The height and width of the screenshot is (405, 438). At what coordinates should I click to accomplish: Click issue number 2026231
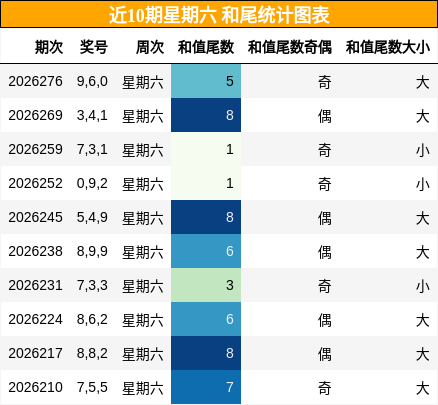35,285
